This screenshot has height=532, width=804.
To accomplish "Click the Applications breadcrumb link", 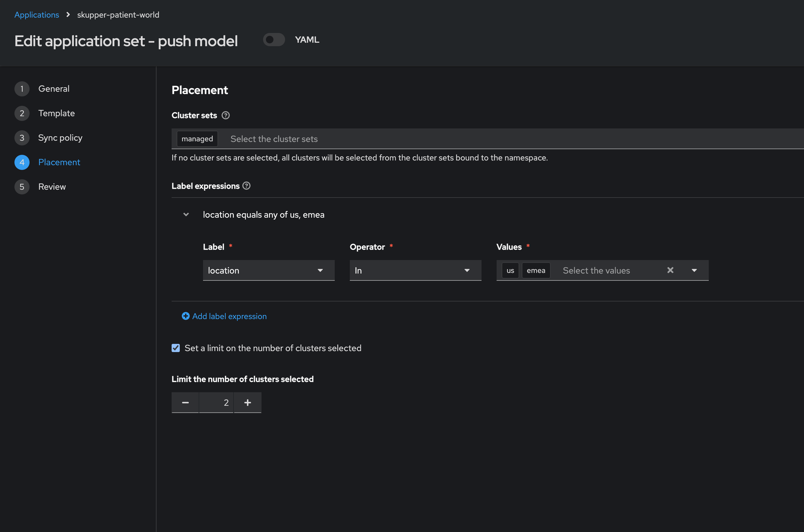I will coord(37,15).
